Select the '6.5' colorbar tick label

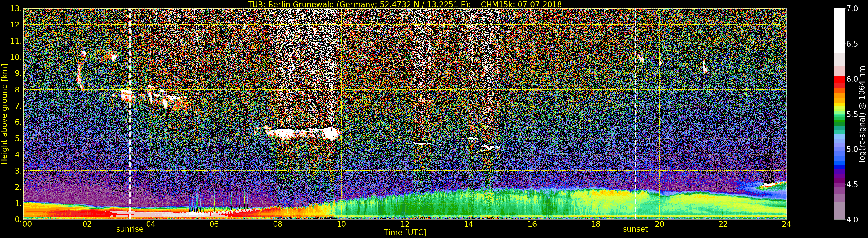852,44
